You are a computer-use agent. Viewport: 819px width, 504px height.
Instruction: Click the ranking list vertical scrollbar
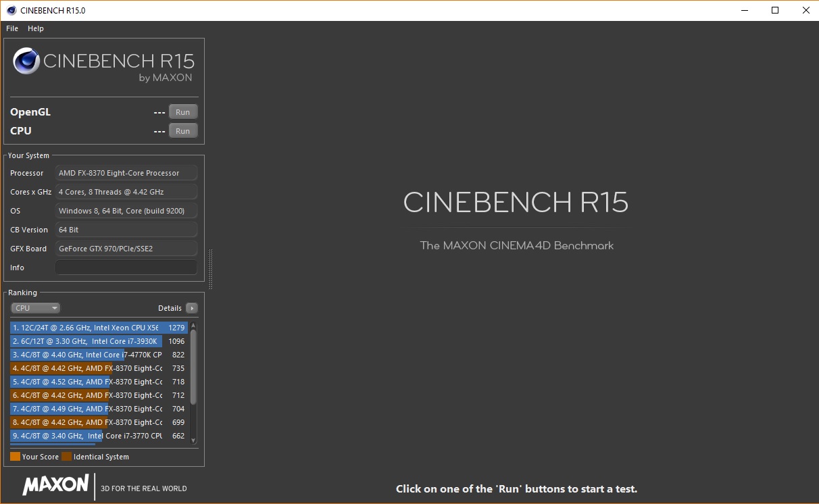[x=193, y=367]
